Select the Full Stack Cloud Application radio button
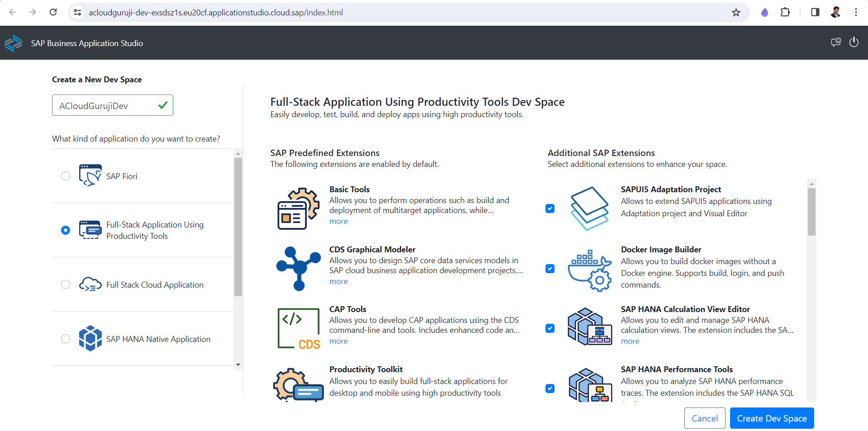Screen dimensions: 868x431 coord(66,284)
